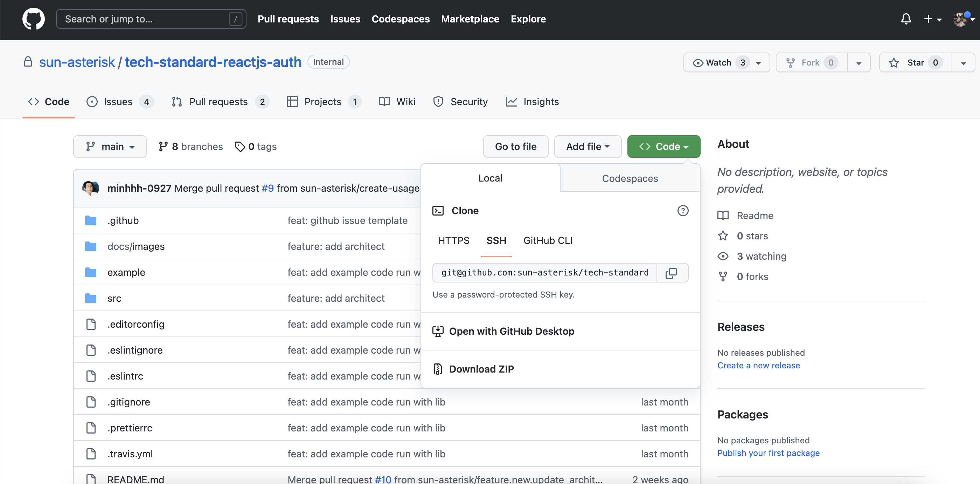Open with GitHub Desktop
This screenshot has width=980, height=484.
coord(512,331)
